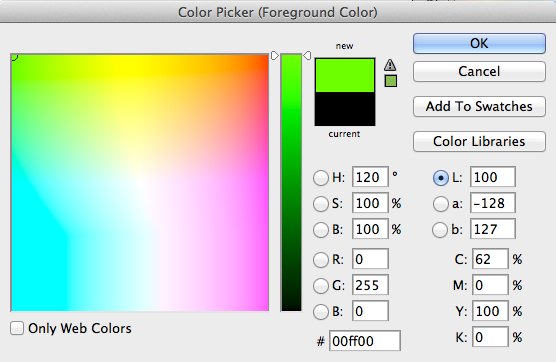Screen dimensions: 556x362
Task: Click the circular color marker in the color field
Action: [x=14, y=57]
